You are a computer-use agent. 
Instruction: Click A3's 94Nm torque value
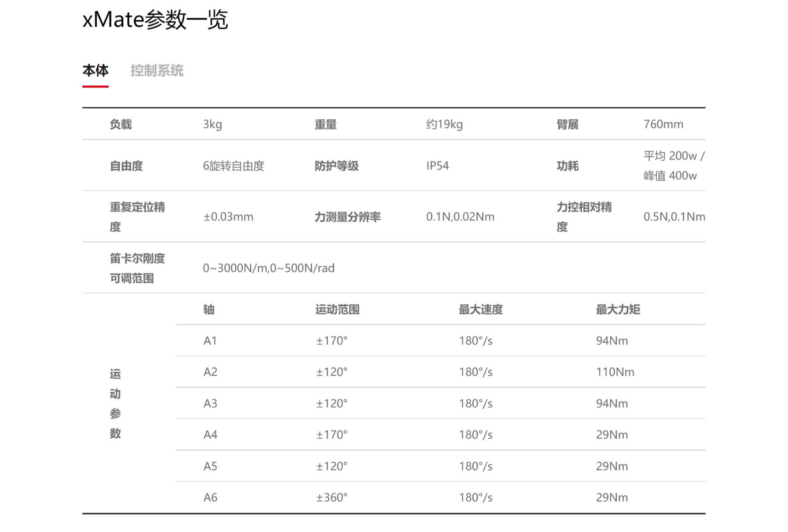coord(612,403)
